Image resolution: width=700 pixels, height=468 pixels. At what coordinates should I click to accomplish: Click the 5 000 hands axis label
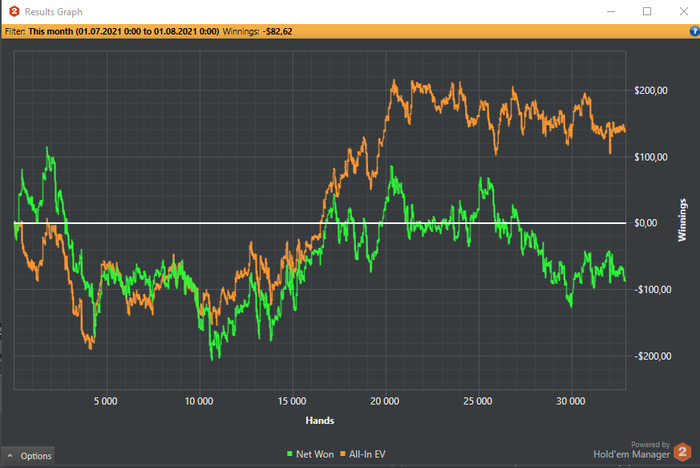106,401
